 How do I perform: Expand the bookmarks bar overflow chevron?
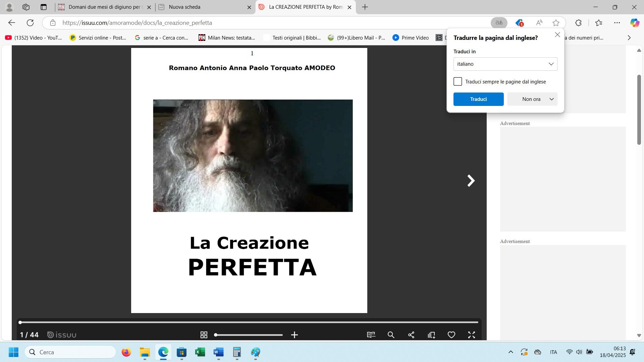[629, 38]
